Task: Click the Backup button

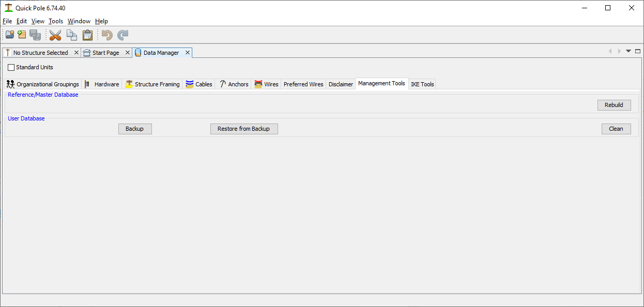Action: point(134,129)
